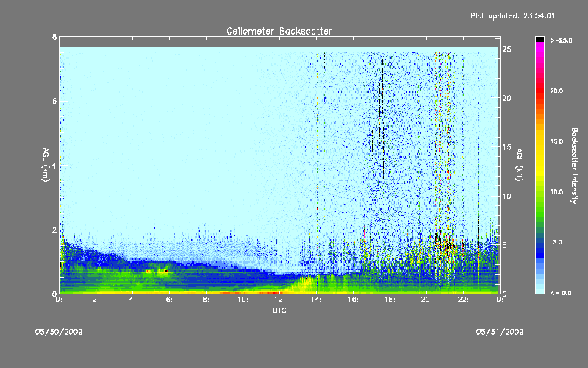This screenshot has width=588, height=368.
Task: Click the 8: UTC hour tick
Action: point(206,300)
